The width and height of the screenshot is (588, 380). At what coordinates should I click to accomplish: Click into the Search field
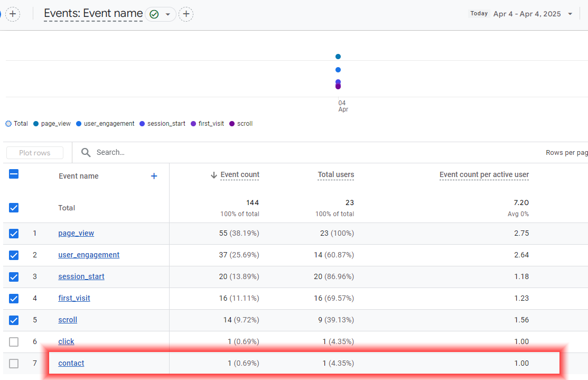(x=211, y=152)
